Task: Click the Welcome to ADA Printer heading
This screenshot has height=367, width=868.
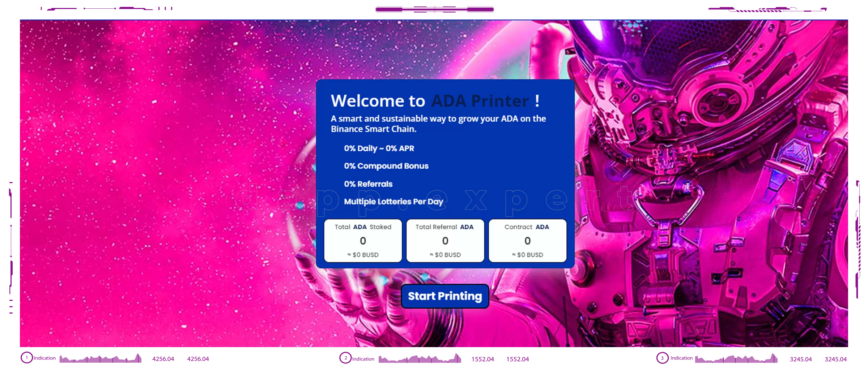Action: point(435,101)
